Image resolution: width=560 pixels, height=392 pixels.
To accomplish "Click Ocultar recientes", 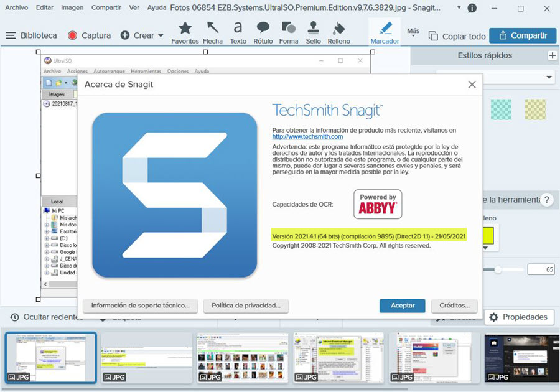I will 45,317.
